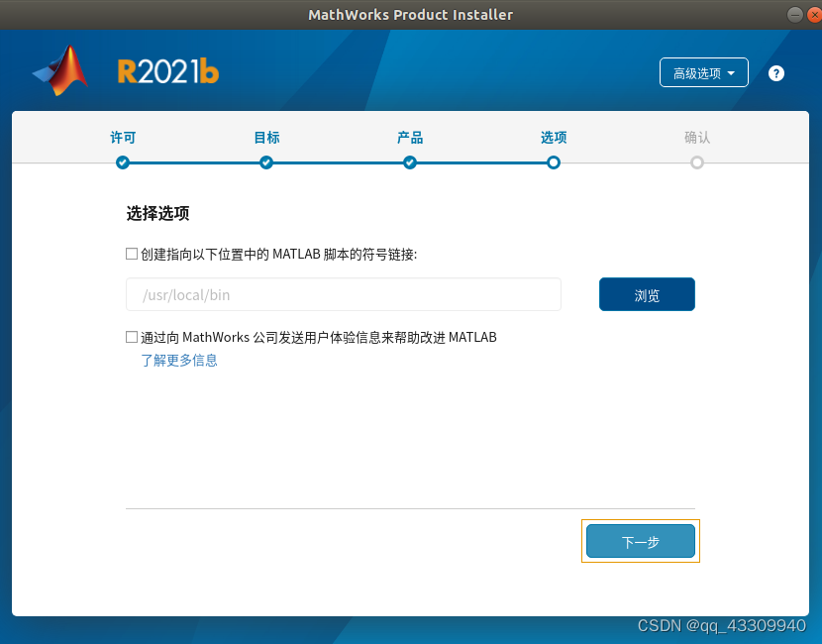Click the 许可 step checkmark circle
Viewport: 822px width, 644px height.
tap(123, 162)
